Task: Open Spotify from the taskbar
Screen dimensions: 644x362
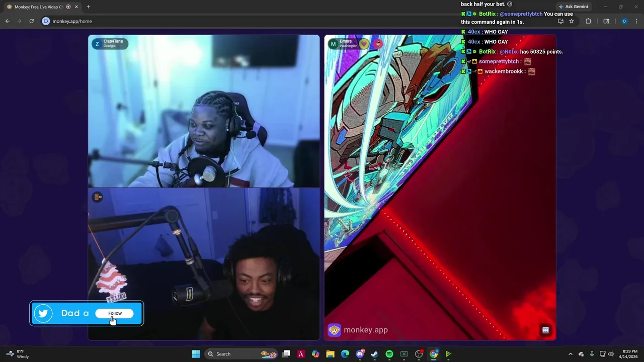Action: click(389, 354)
